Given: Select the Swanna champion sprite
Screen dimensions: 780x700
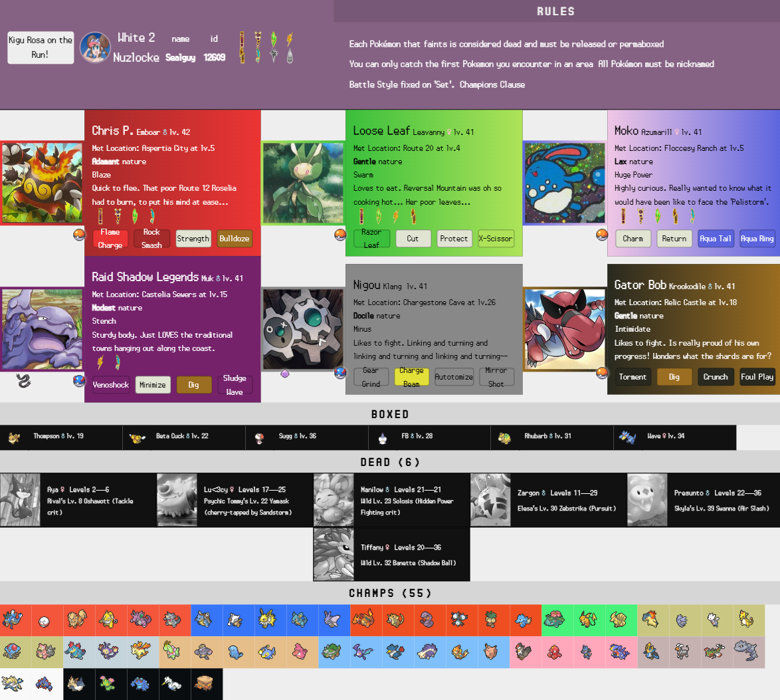Looking at the screenshot, I should 171,683.
